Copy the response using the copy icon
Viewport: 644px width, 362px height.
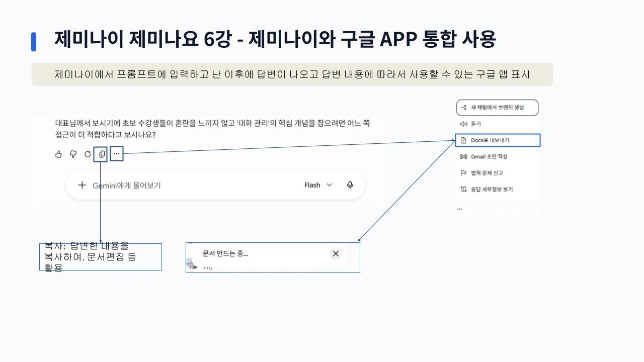(102, 154)
